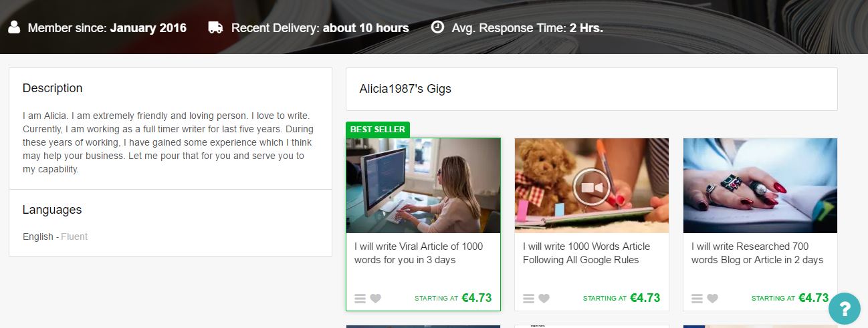
Task: Click €4.73 price on Researched 700 words gig
Action: (814, 298)
